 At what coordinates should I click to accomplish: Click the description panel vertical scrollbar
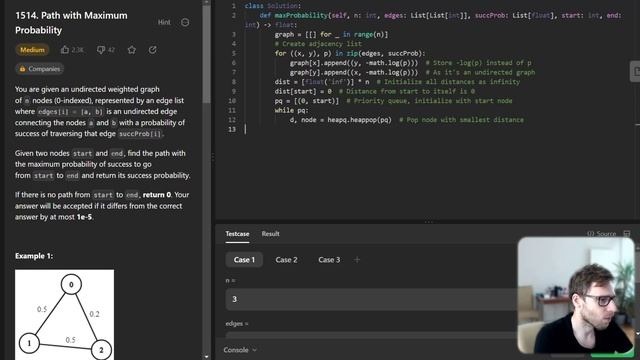[207, 53]
